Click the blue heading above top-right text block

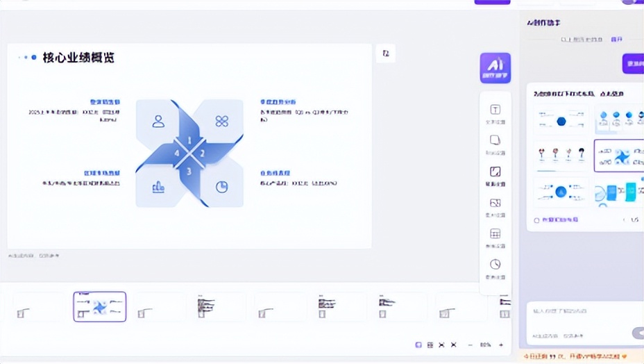point(278,102)
